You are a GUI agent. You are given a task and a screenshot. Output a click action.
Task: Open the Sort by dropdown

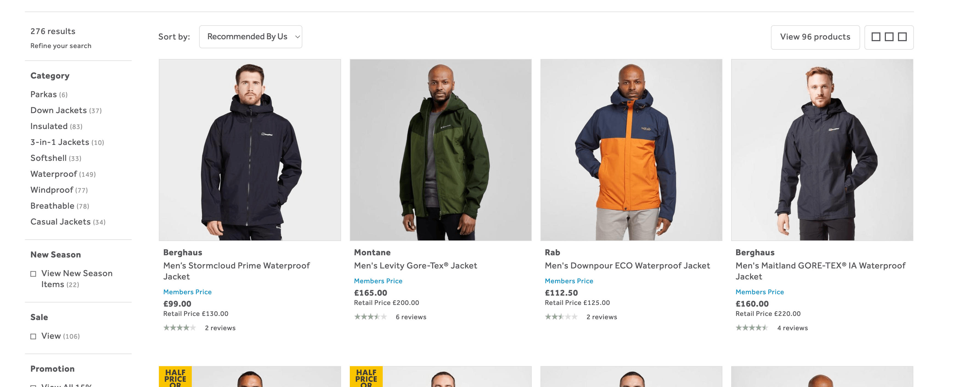(250, 37)
